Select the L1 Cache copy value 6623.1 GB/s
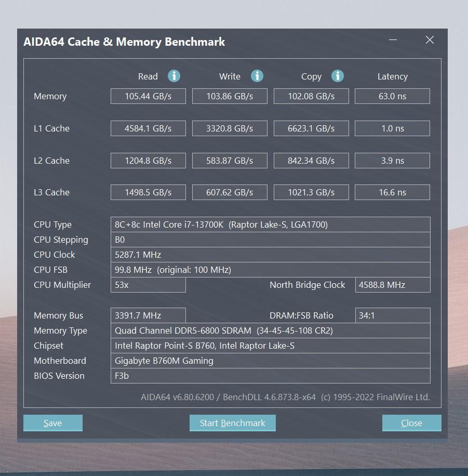 pyautogui.click(x=311, y=128)
